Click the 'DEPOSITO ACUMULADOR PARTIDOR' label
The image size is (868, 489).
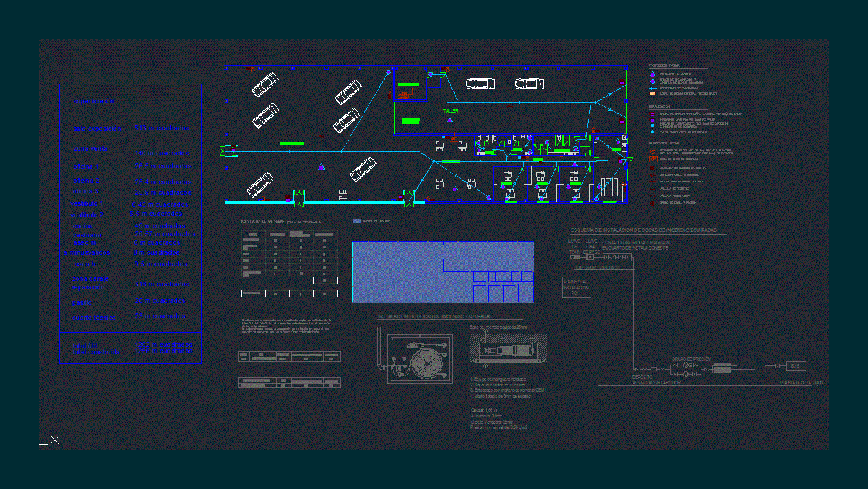(656, 380)
